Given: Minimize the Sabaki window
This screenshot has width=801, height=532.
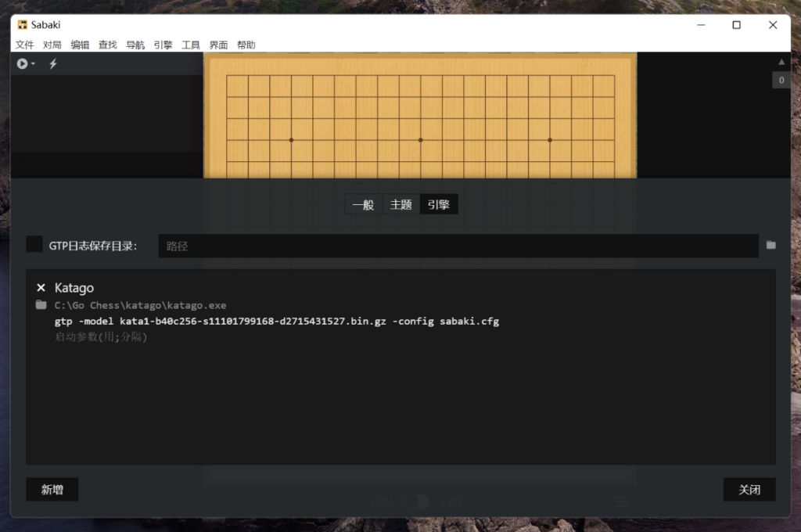Looking at the screenshot, I should [701, 24].
